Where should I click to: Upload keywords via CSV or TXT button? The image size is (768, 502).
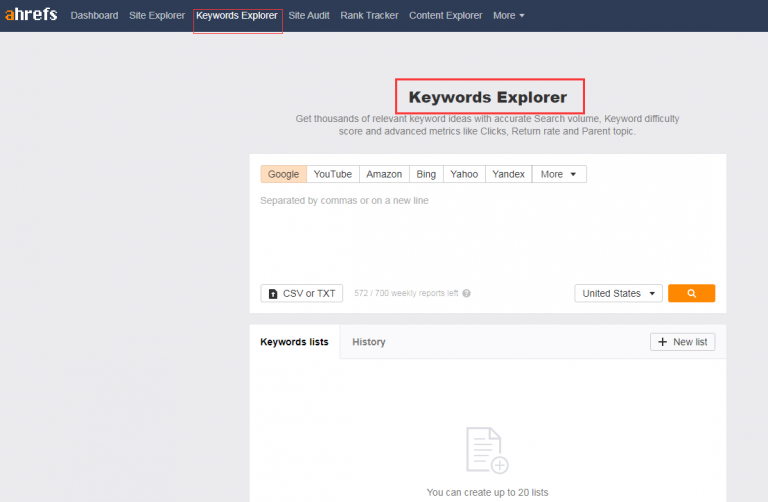[302, 293]
